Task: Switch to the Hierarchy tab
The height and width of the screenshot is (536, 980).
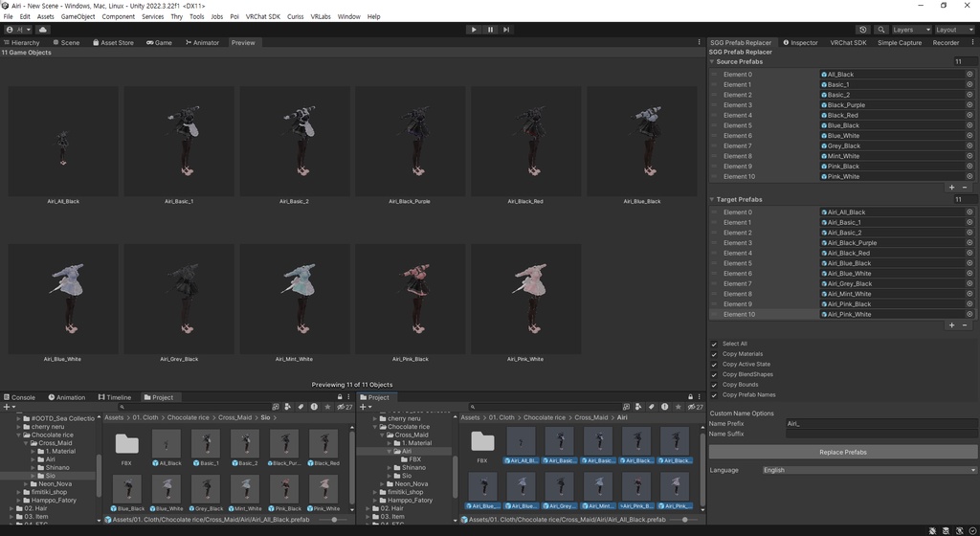Action: [21, 42]
